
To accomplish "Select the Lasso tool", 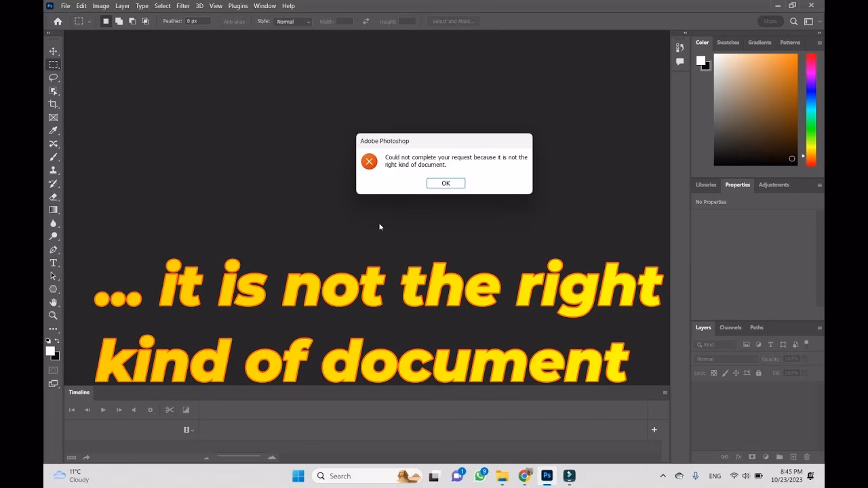I will (54, 77).
